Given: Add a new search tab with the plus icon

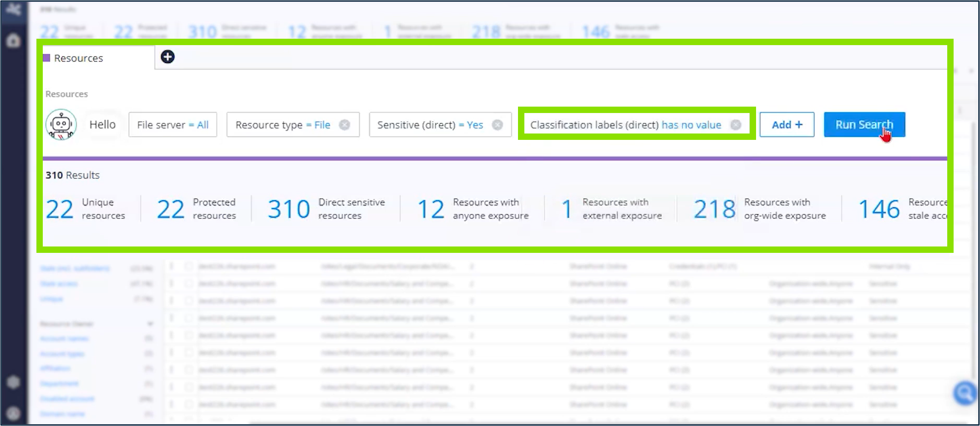Looking at the screenshot, I should 168,57.
